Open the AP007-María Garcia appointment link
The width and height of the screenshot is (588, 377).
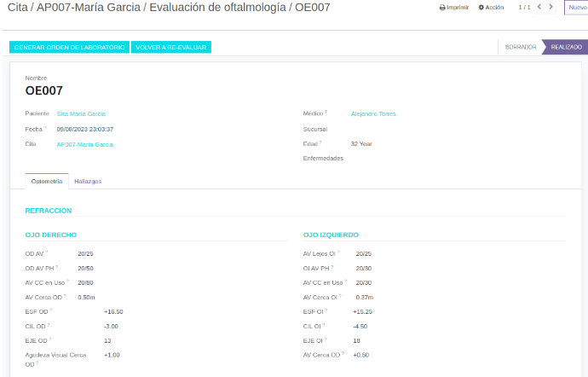point(84,144)
